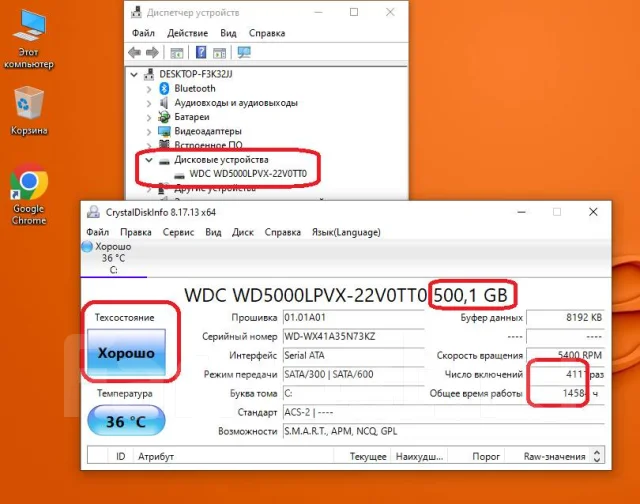Click the S.M.A.R.T., APM, NCQ, GPL features field

point(444,431)
